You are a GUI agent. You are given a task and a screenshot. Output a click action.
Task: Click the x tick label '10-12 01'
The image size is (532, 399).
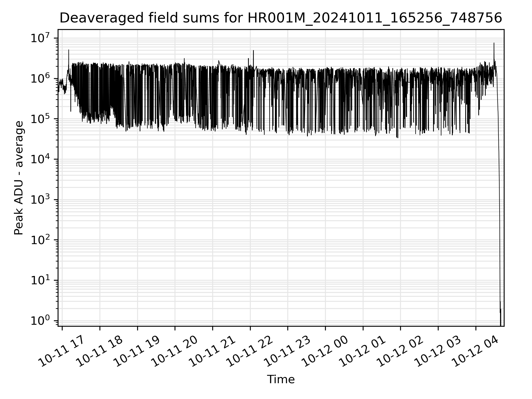362,351
